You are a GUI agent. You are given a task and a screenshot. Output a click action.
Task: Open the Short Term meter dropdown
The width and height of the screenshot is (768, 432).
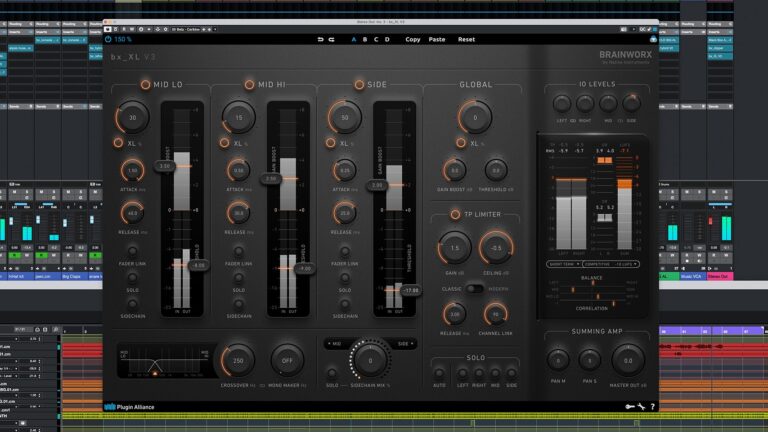click(564, 264)
